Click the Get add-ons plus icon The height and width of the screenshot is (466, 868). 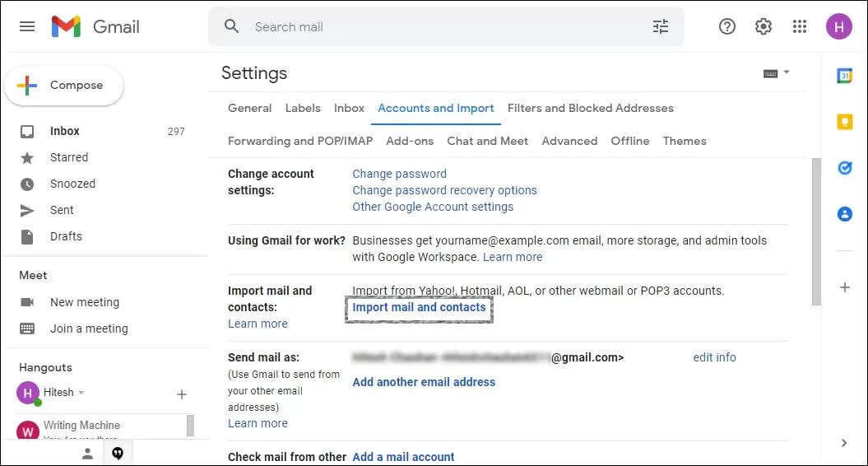(844, 287)
